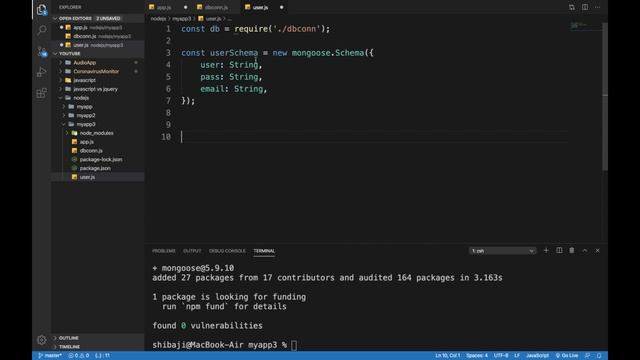Open the terminal shell selector dropdown
Screen dimensions: 640x360
click(502, 251)
